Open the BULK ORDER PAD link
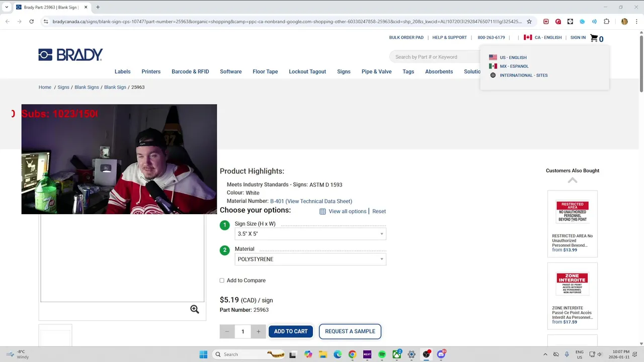Viewport: 644px width, 362px height. (407, 37)
